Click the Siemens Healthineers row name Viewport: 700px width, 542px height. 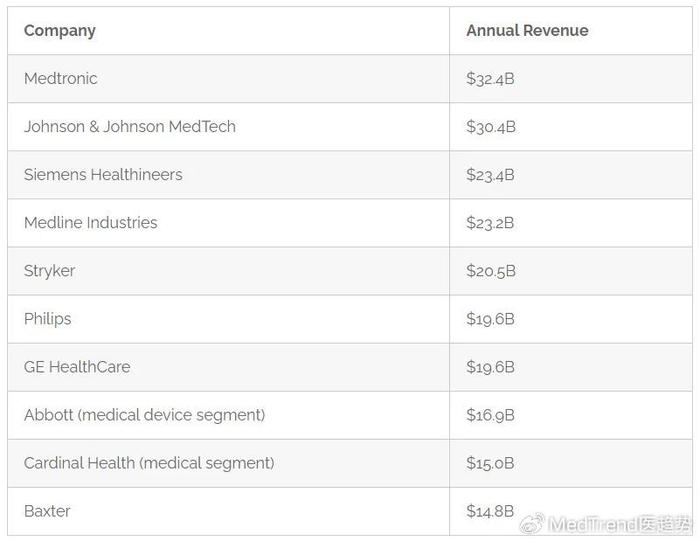click(103, 174)
